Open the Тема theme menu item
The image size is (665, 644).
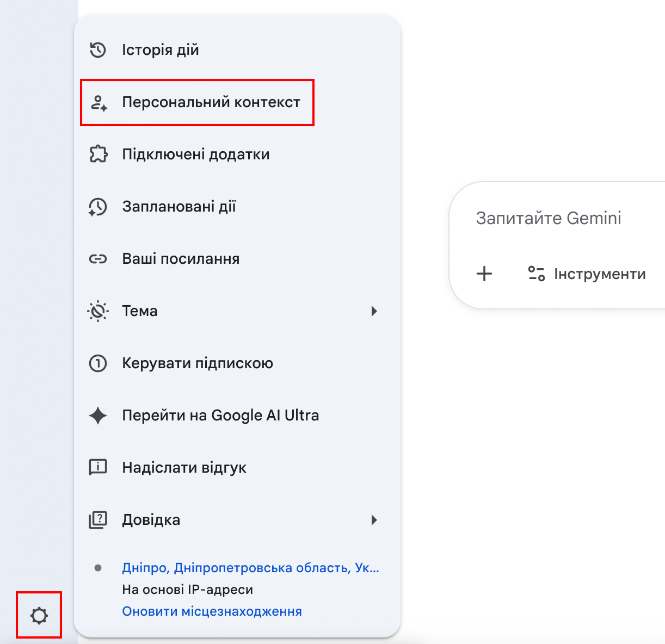click(x=140, y=311)
